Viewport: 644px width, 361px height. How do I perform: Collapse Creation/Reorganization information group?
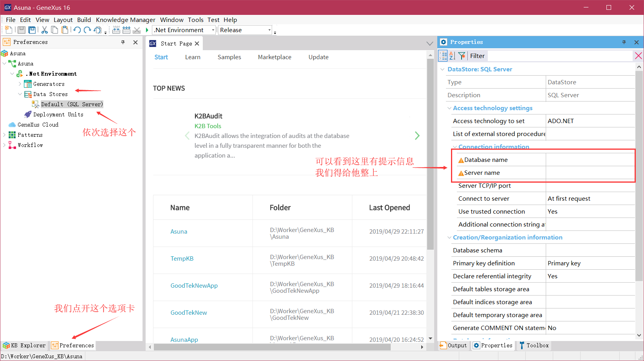click(x=449, y=238)
